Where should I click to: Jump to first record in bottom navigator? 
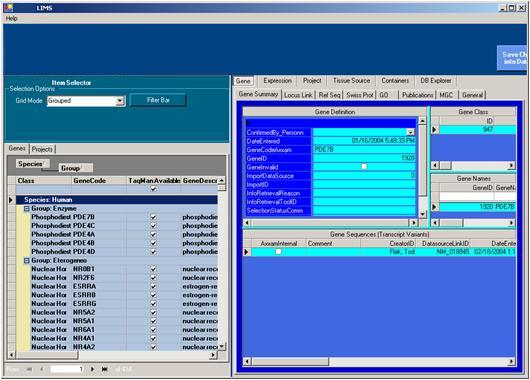click(29, 369)
